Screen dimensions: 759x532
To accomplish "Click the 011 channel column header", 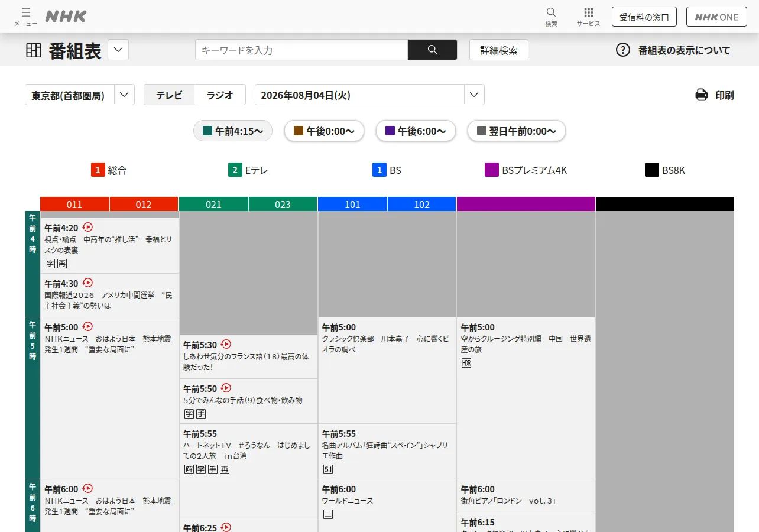I will [x=74, y=204].
